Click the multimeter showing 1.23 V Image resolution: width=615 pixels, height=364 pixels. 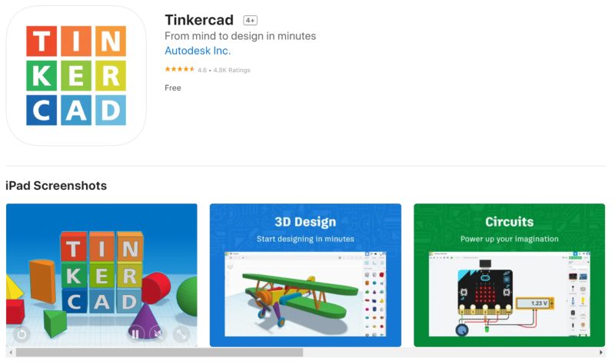(535, 303)
